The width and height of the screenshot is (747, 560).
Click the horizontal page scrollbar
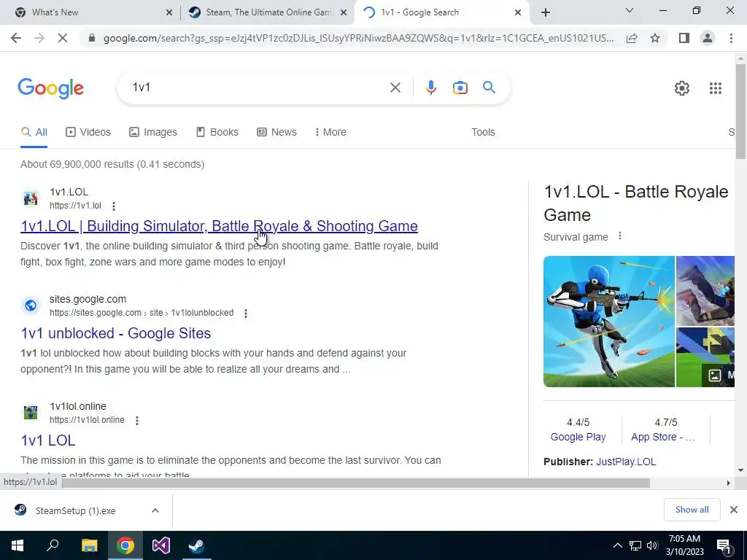(x=356, y=483)
